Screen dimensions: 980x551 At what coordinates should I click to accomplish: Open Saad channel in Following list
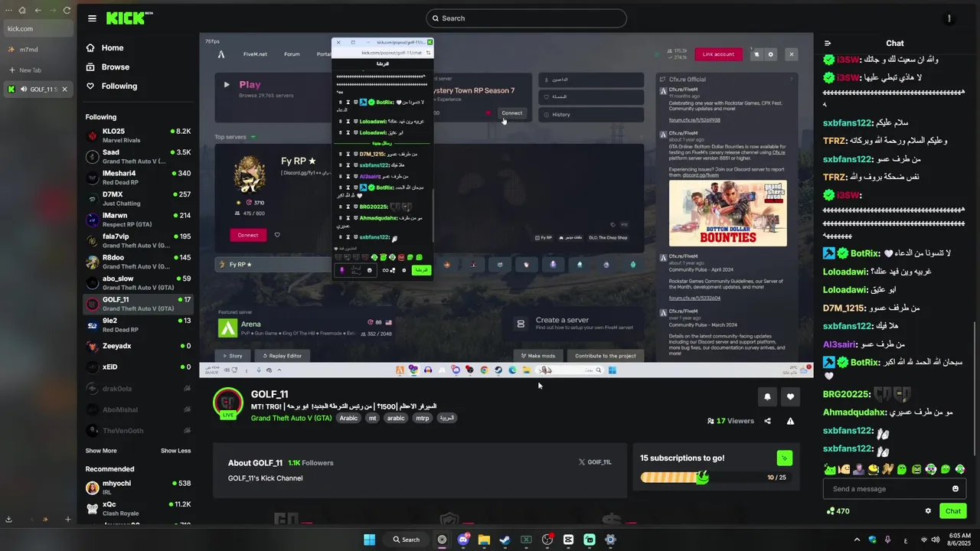click(138, 157)
